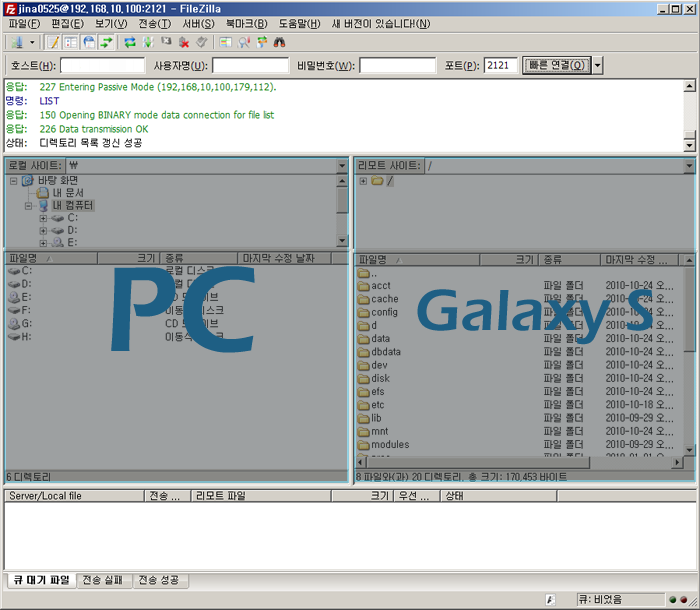Open the filename filters magnifier icon
Screen dimensions: 700x610
tap(244, 42)
